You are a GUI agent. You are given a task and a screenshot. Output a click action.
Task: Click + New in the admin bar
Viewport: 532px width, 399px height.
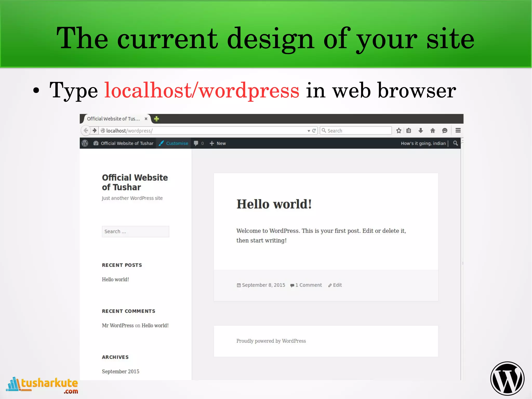pyautogui.click(x=218, y=143)
